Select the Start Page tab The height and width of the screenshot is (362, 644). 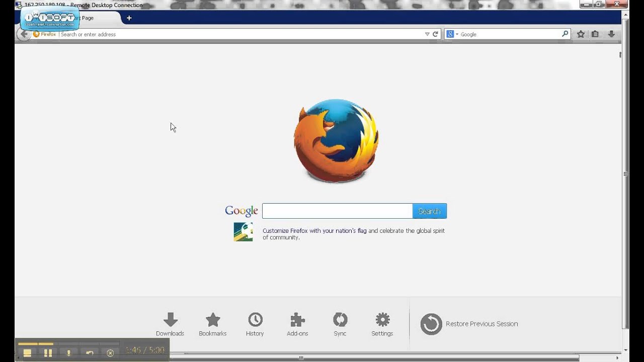[x=70, y=18]
